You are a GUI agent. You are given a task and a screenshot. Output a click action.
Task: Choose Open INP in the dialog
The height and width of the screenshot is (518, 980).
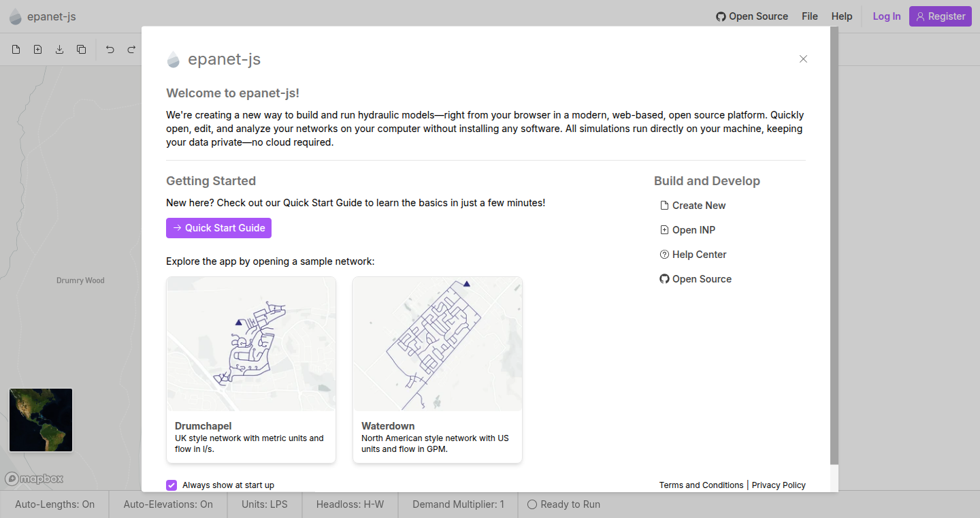(687, 230)
